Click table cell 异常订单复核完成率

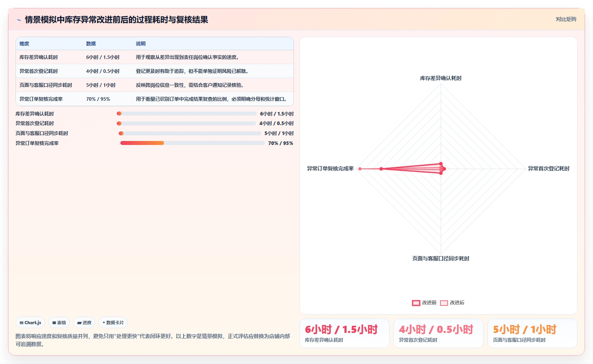point(41,99)
